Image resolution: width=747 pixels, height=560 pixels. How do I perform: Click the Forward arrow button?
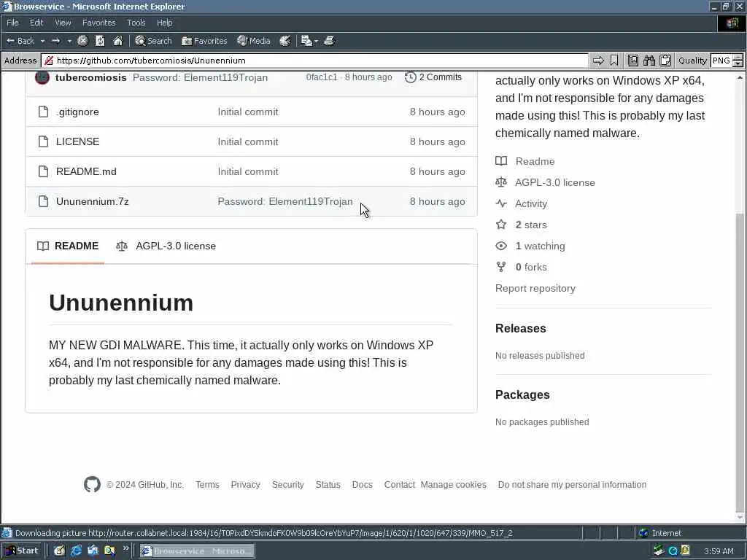pyautogui.click(x=56, y=41)
